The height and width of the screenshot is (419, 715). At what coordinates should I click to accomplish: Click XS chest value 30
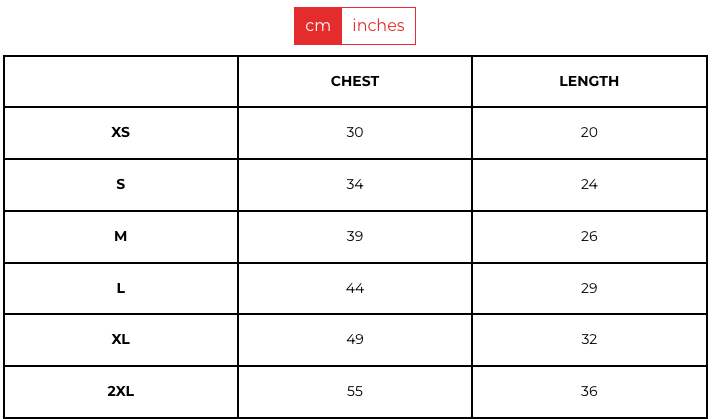click(x=355, y=132)
